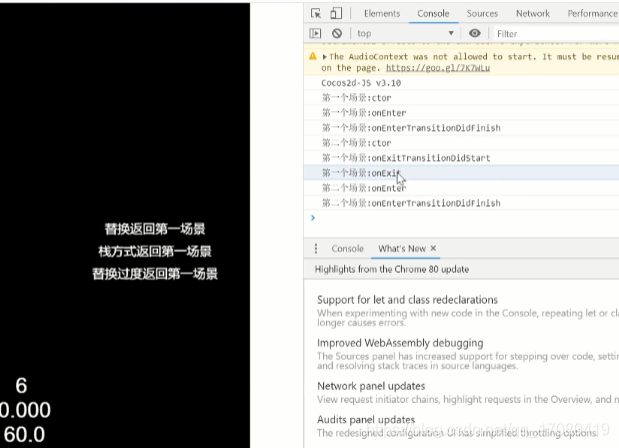Click Improved WebAssembly debugging heading

pos(400,343)
